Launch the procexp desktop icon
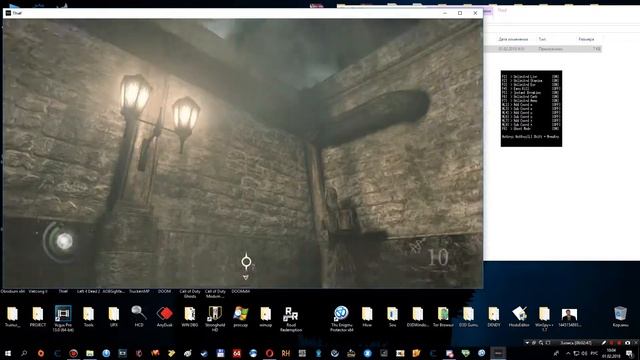Image resolution: width=640 pixels, height=360 pixels. [240, 317]
